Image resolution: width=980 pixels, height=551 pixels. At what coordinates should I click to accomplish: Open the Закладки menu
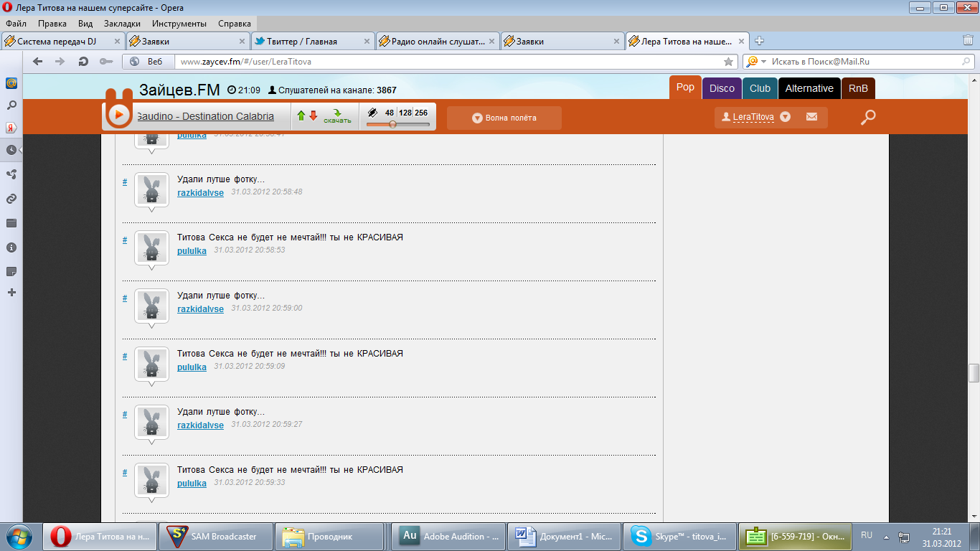121,24
